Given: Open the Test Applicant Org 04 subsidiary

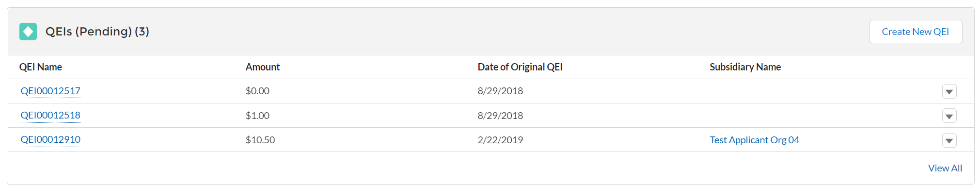Looking at the screenshot, I should click(x=754, y=140).
